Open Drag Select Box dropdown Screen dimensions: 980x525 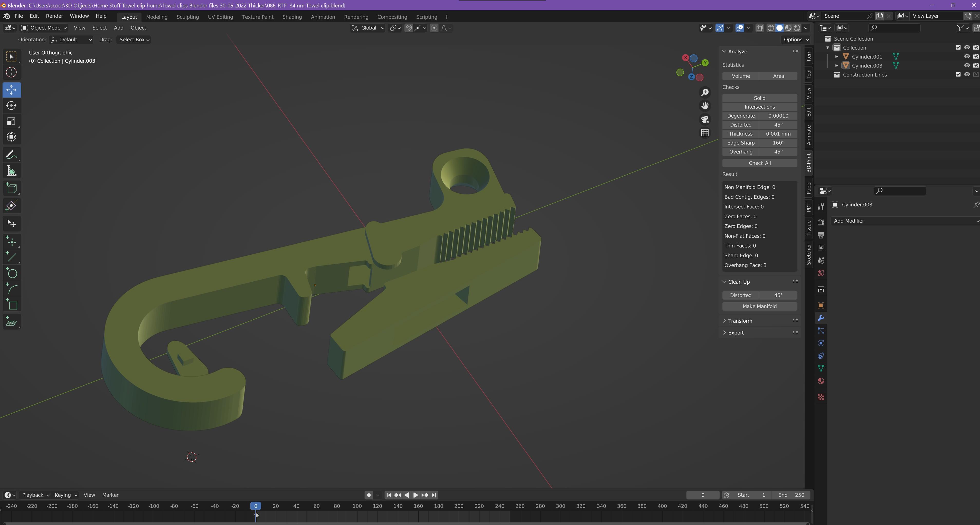[x=134, y=40]
